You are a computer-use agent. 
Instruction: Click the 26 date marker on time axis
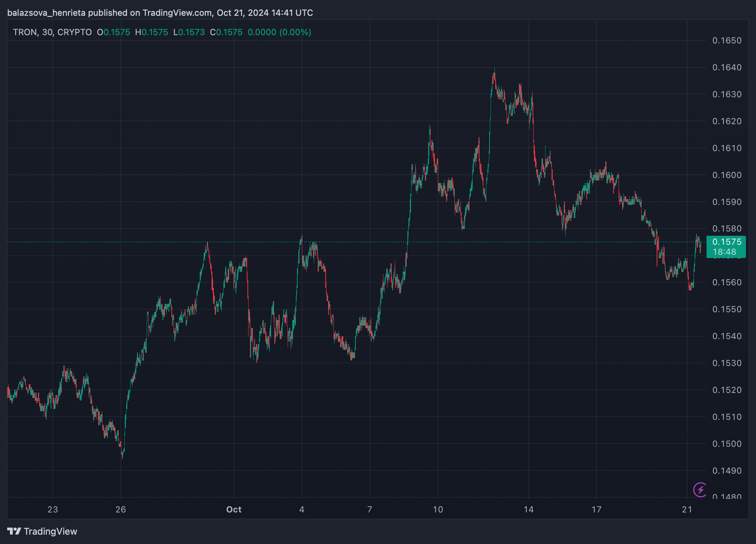pyautogui.click(x=121, y=509)
